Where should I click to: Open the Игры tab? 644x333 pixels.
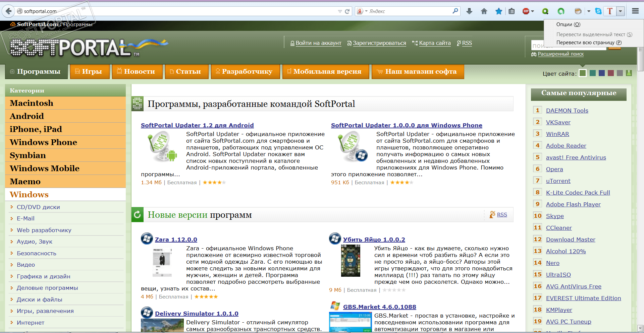coord(90,71)
